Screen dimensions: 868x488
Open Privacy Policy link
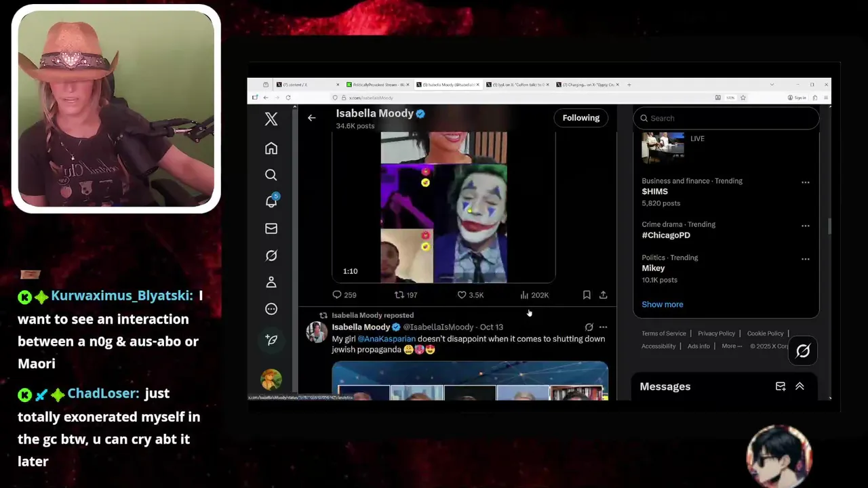(716, 333)
